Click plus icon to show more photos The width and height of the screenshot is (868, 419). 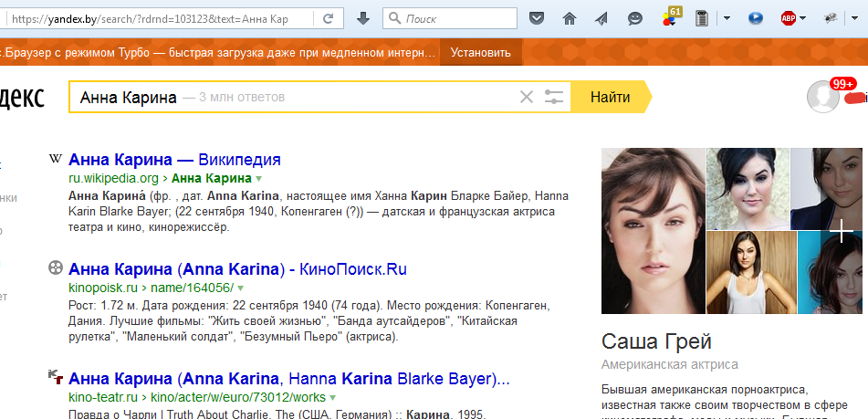pos(841,231)
